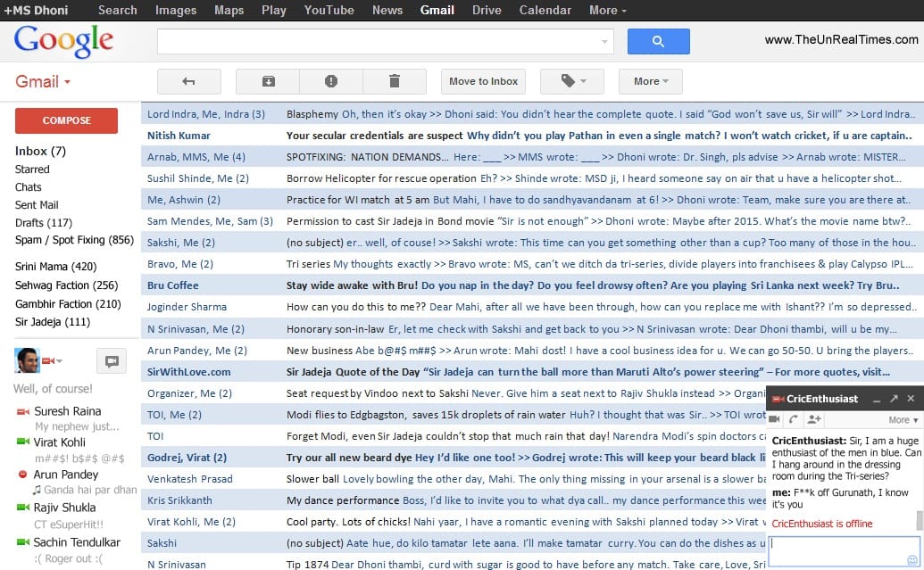
Task: Pop out the CricEnthusiast chat window
Action: 894,399
